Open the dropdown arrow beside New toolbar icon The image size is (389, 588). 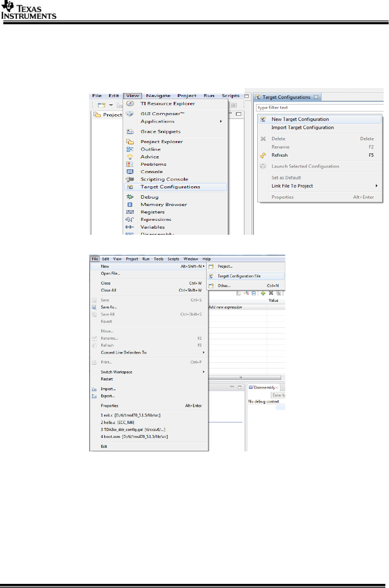point(111,105)
